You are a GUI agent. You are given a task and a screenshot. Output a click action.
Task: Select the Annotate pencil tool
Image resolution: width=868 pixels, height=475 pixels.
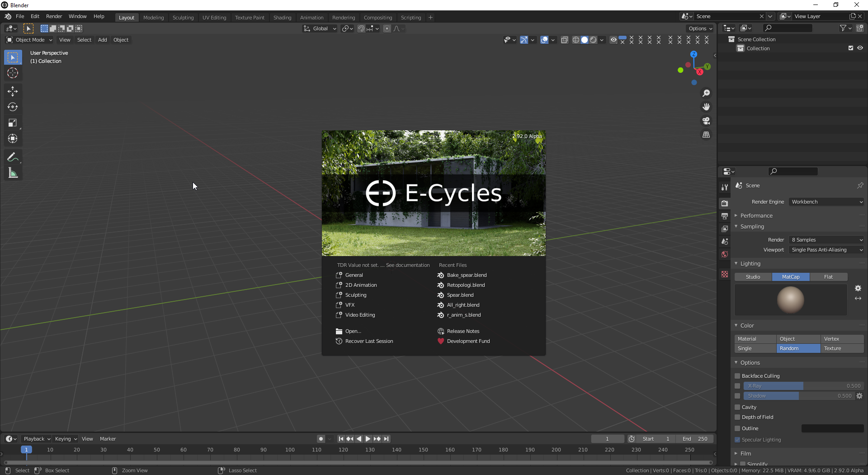pos(13,157)
